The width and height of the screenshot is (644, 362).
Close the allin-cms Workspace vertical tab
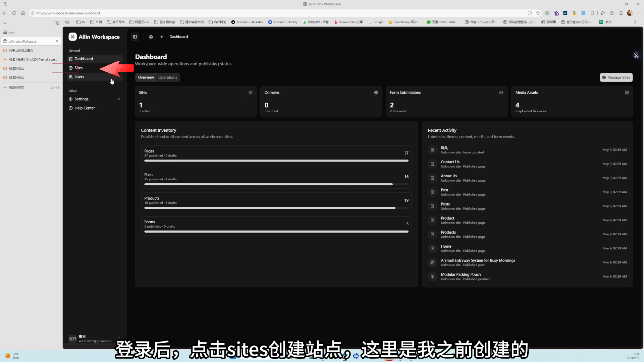tap(57, 41)
